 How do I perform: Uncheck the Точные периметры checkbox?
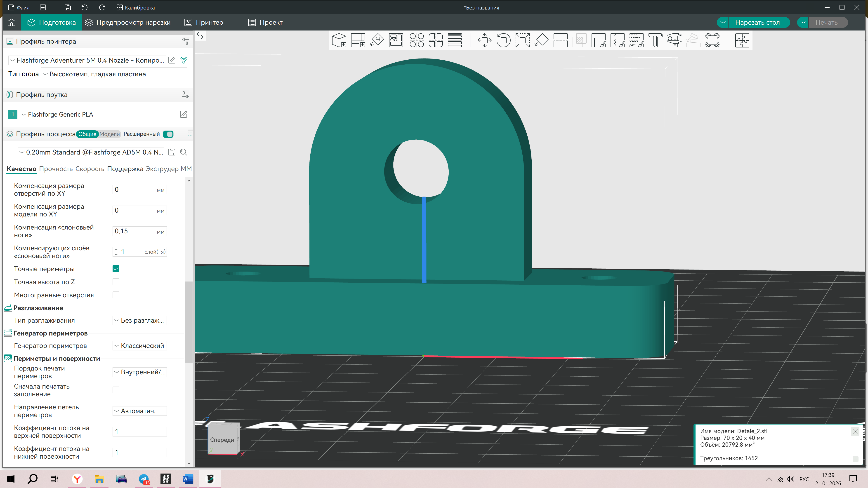[116, 269]
